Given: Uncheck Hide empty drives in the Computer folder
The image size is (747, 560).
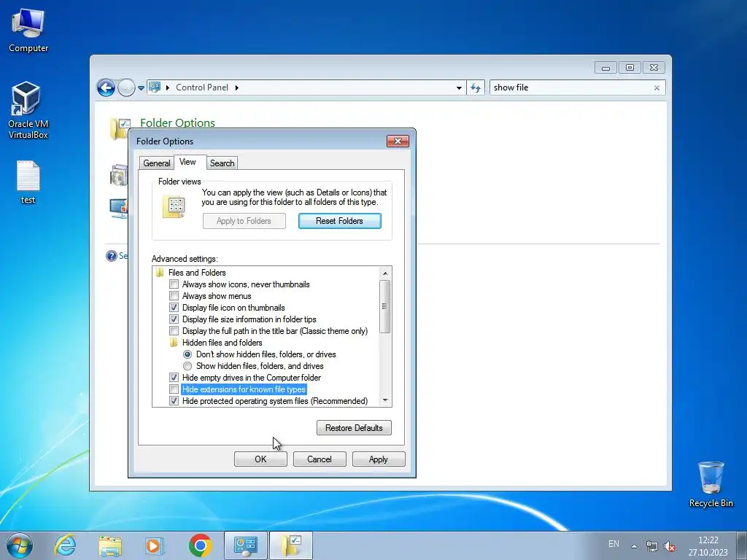Looking at the screenshot, I should coord(174,378).
